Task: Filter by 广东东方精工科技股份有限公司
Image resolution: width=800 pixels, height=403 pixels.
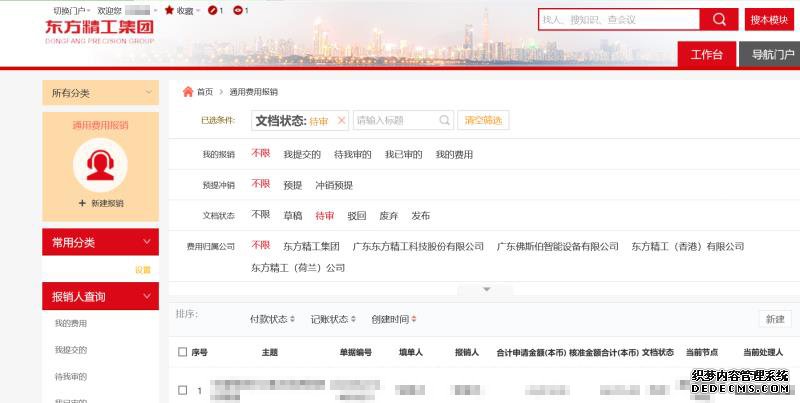Action: tap(418, 246)
